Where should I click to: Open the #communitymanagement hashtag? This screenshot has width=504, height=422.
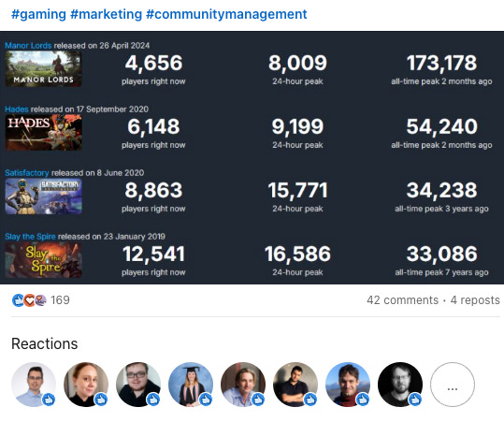pyautogui.click(x=226, y=14)
